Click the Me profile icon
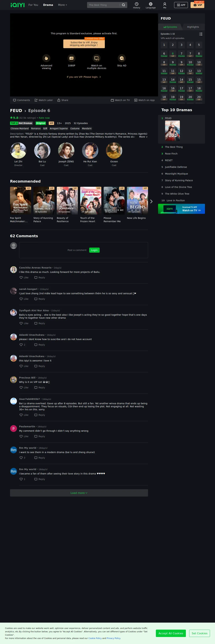215x644 pixels. pos(164,4)
